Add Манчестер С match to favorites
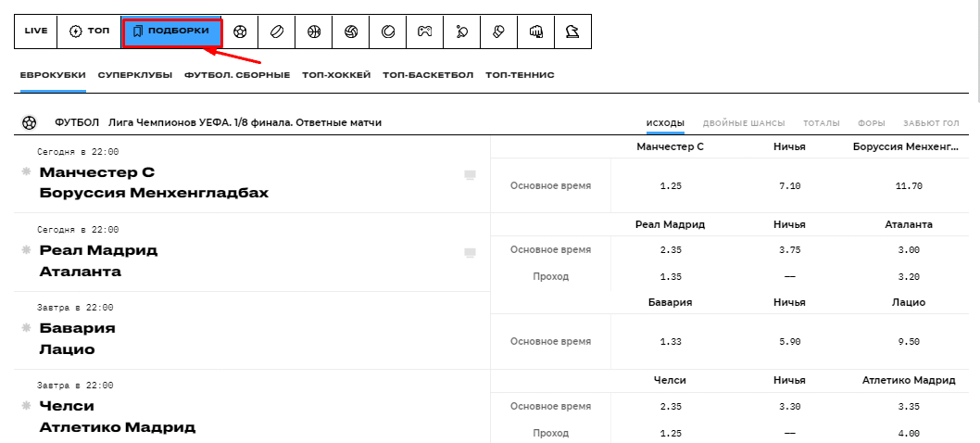980x443 pixels. point(26,172)
